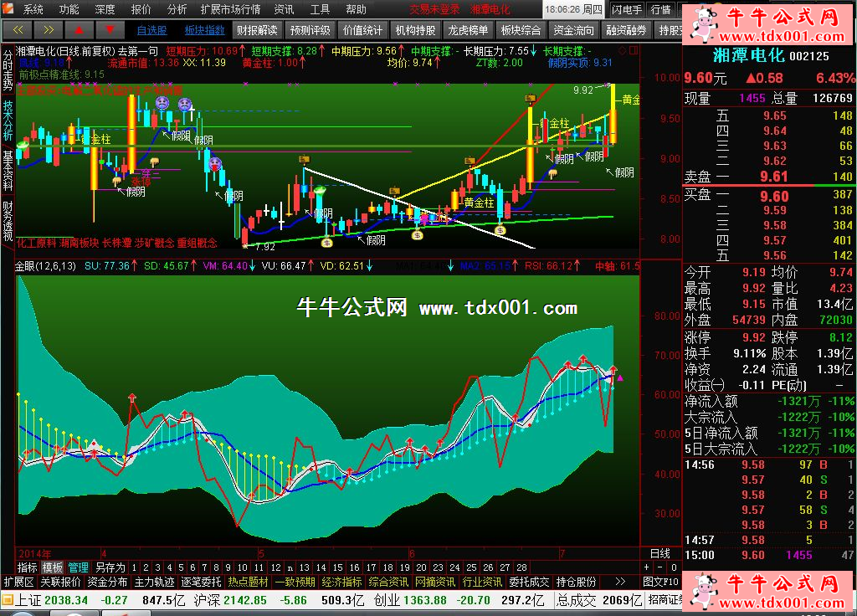Click the 价值统计 toolbar button
The height and width of the screenshot is (616, 857).
(363, 30)
